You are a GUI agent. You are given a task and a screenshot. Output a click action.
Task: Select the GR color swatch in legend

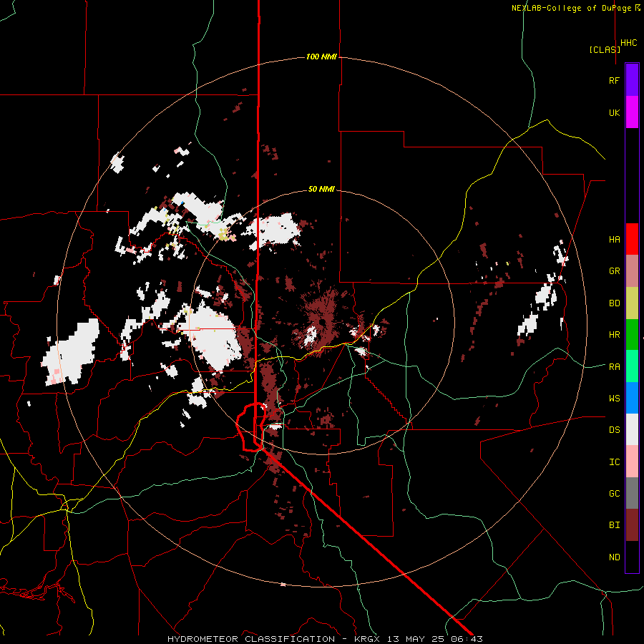click(x=632, y=271)
